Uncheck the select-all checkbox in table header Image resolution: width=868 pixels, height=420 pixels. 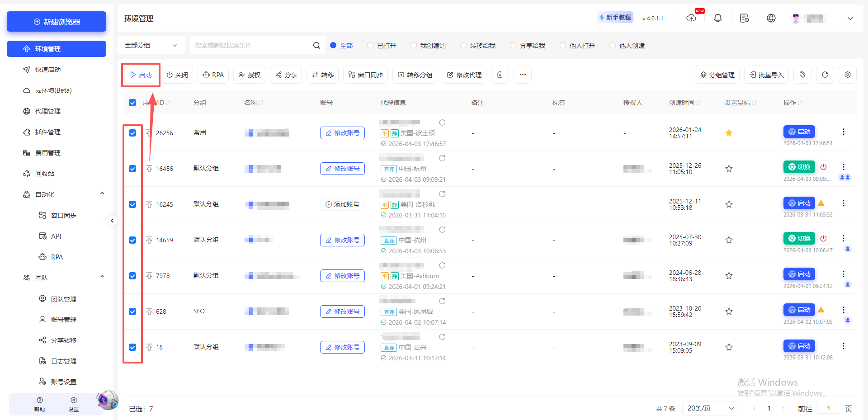tap(132, 103)
